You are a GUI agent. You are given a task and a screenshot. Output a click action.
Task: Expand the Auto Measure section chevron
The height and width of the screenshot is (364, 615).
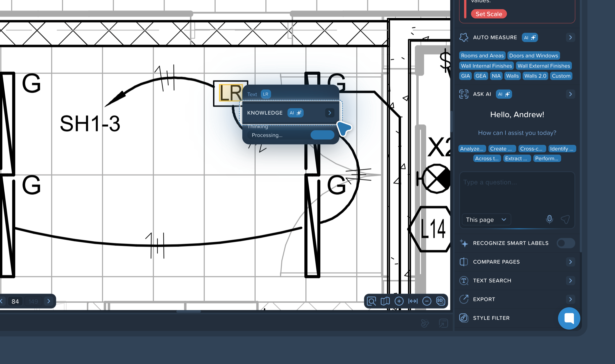tap(570, 37)
